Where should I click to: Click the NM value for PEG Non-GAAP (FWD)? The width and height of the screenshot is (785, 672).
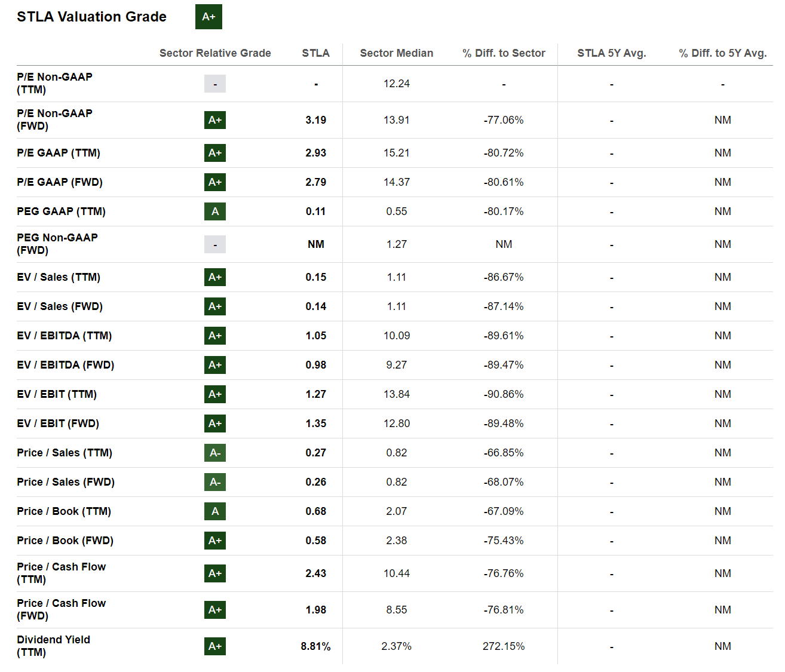click(x=315, y=244)
